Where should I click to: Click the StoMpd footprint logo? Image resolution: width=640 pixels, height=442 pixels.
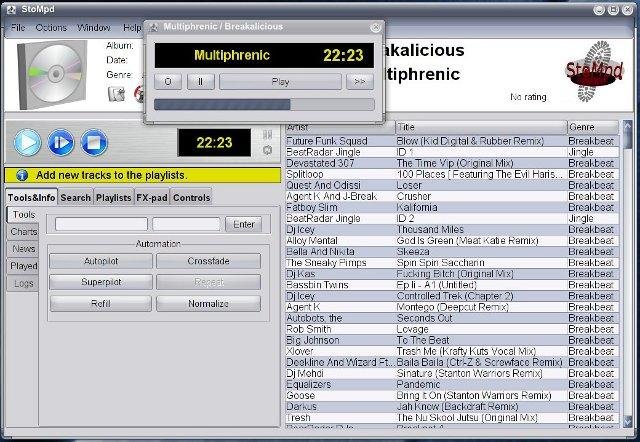click(594, 71)
